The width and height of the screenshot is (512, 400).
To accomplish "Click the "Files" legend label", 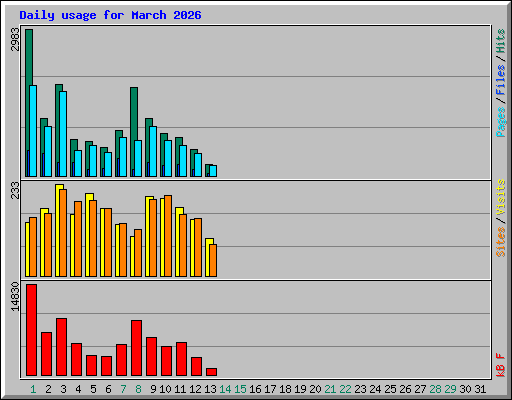I will tap(501, 80).
